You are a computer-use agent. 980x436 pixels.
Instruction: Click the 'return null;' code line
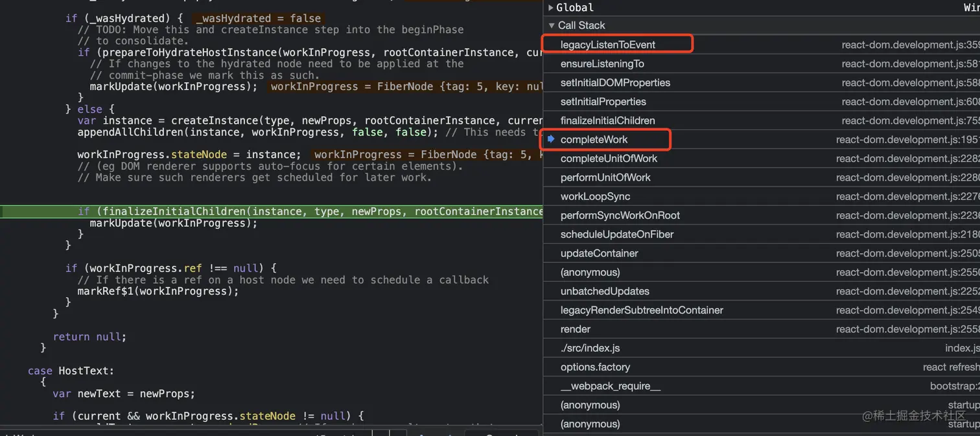point(89,337)
